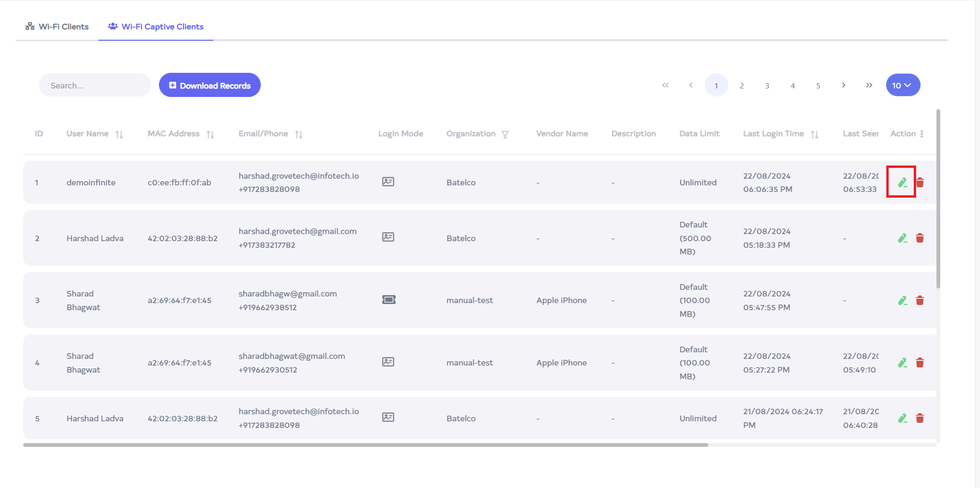Click the edit pencil icon for demoinfinite
Viewport: 980px width, 488px height.
coord(902,182)
